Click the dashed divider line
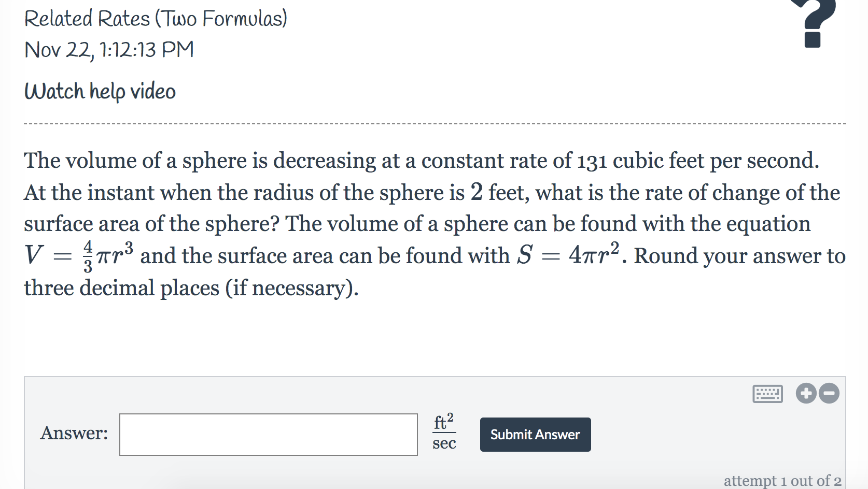 [434, 124]
